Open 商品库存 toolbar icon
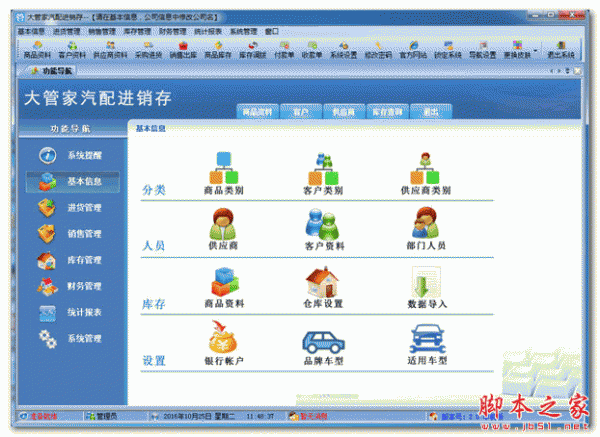Viewport: 600px width, 437px height. [x=218, y=51]
